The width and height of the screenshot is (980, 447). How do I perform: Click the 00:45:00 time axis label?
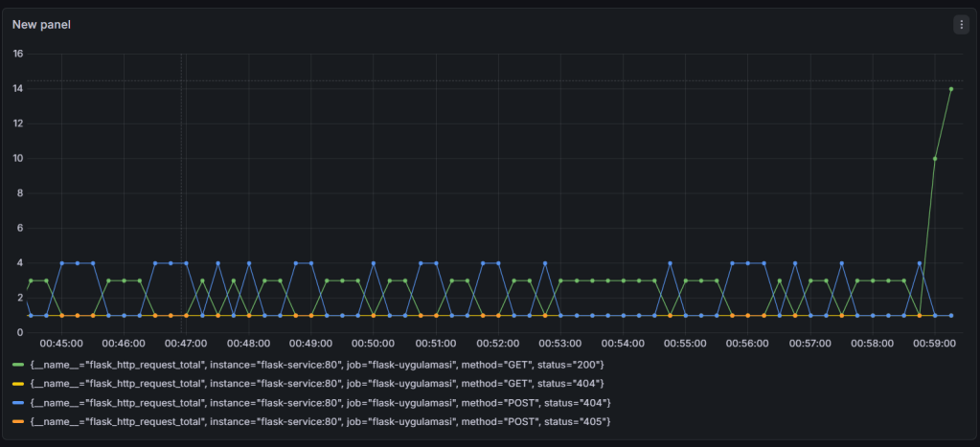point(61,343)
